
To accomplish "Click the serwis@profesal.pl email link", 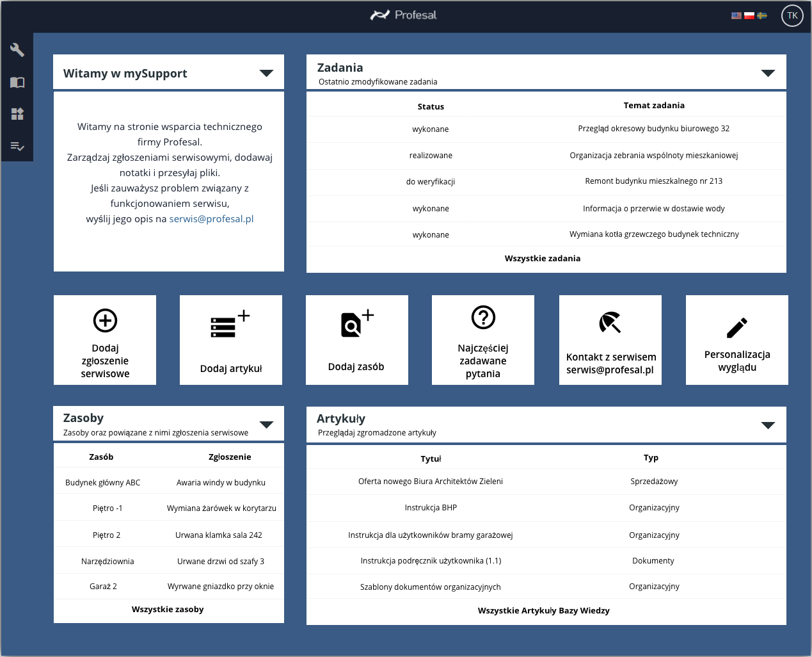I will (211, 219).
